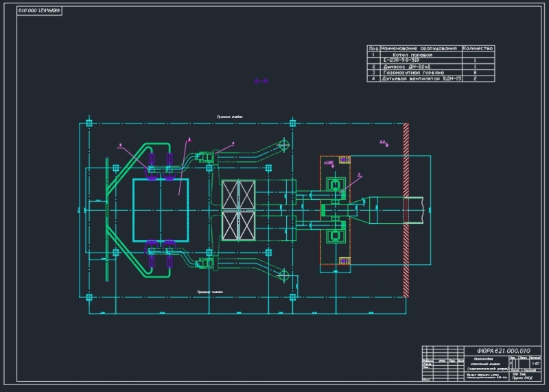Select the 'Дутьевой вентилятор ВДН-15' cell

point(421,79)
